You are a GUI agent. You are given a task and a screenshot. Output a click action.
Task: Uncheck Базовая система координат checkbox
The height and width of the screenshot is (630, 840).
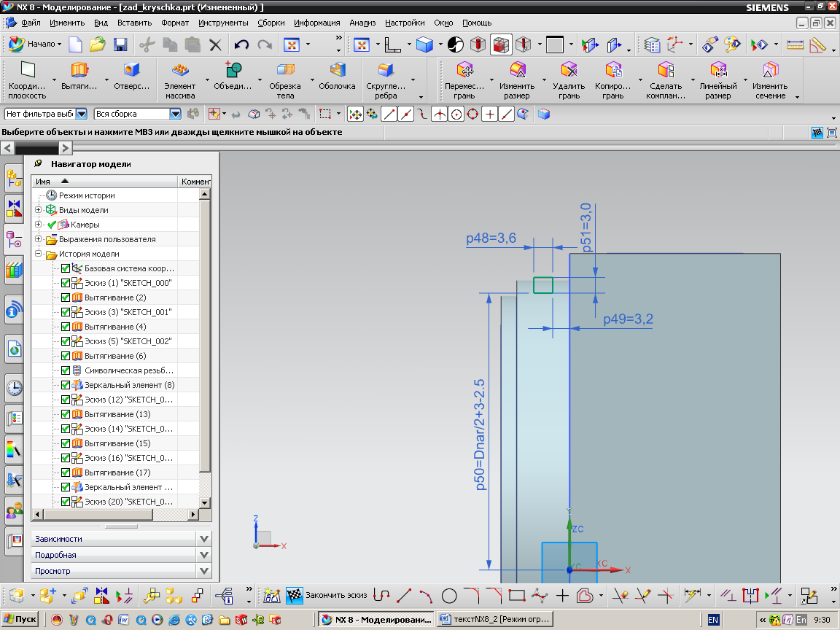point(66,268)
